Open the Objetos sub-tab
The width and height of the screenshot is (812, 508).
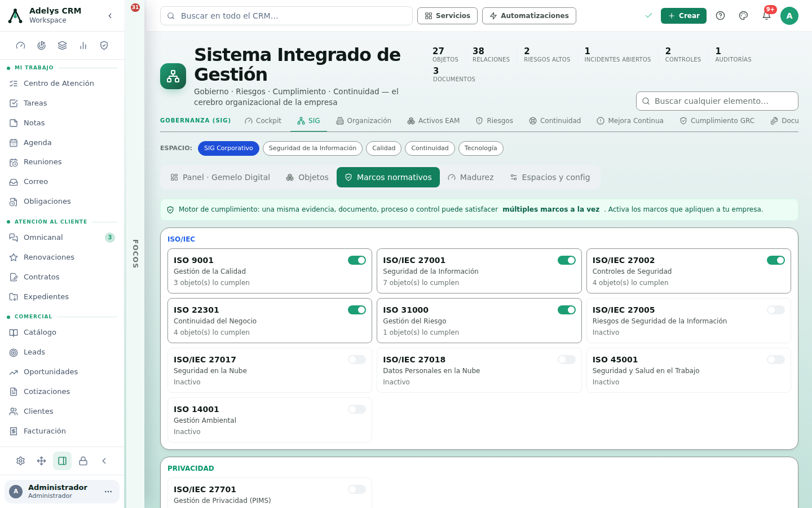307,177
